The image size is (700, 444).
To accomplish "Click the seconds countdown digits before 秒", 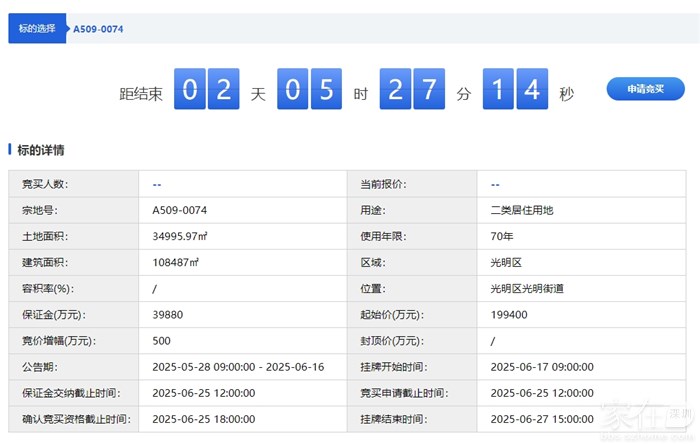I will 516,90.
